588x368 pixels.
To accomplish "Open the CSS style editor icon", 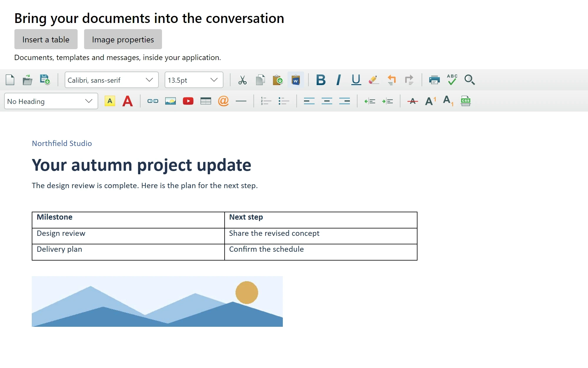I will pyautogui.click(x=466, y=101).
